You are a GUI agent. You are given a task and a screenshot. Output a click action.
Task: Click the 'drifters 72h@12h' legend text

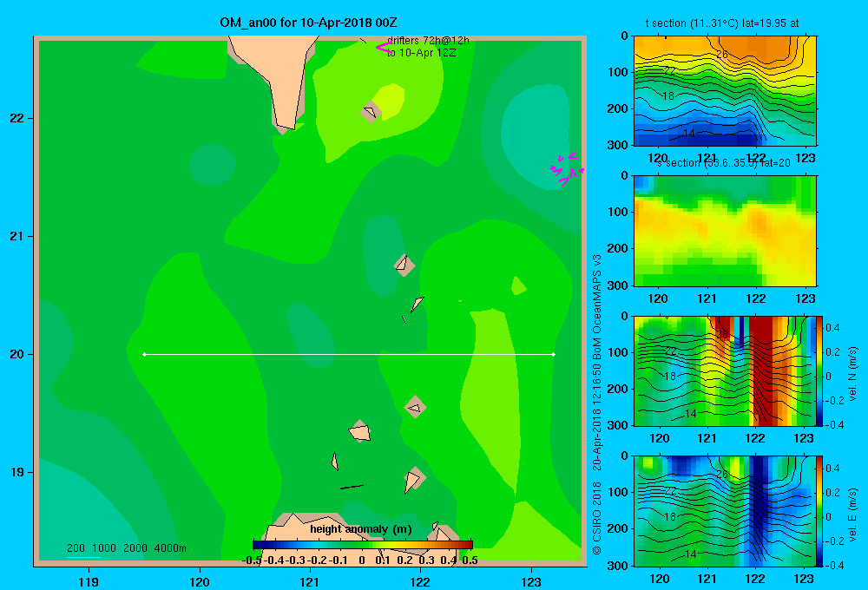pyautogui.click(x=428, y=41)
